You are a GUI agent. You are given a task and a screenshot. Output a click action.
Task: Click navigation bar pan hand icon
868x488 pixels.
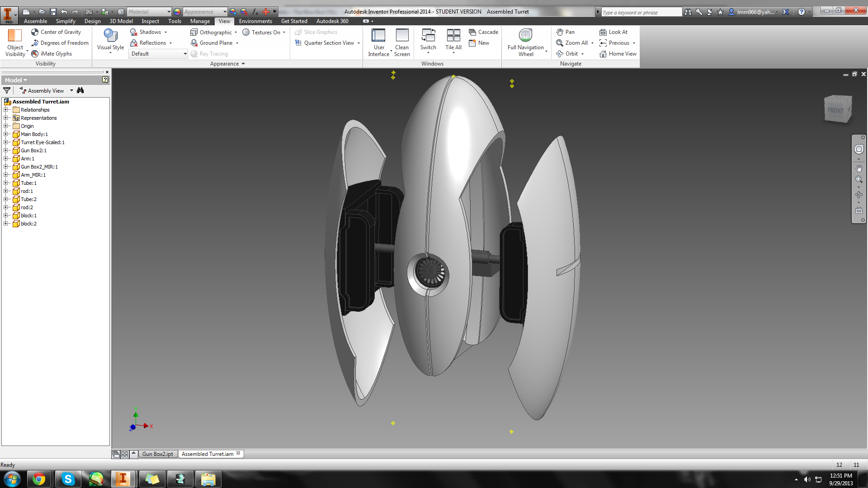[x=859, y=168]
